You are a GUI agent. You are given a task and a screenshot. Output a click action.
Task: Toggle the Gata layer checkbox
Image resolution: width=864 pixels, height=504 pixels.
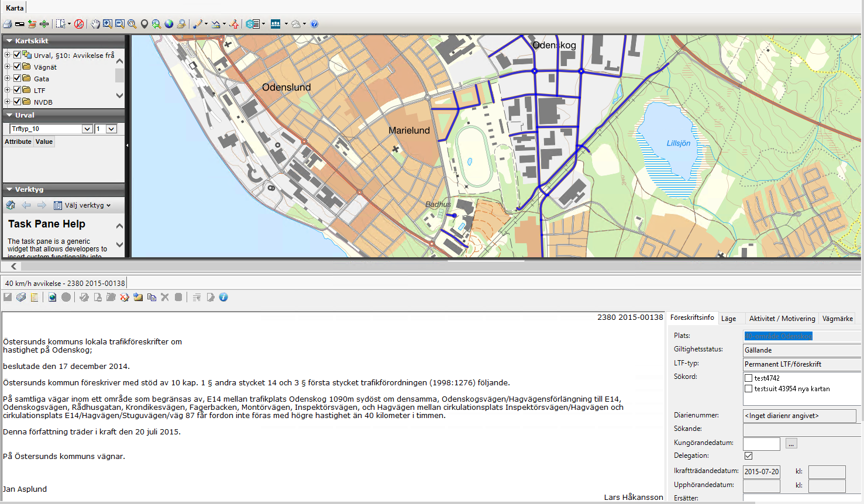point(17,78)
